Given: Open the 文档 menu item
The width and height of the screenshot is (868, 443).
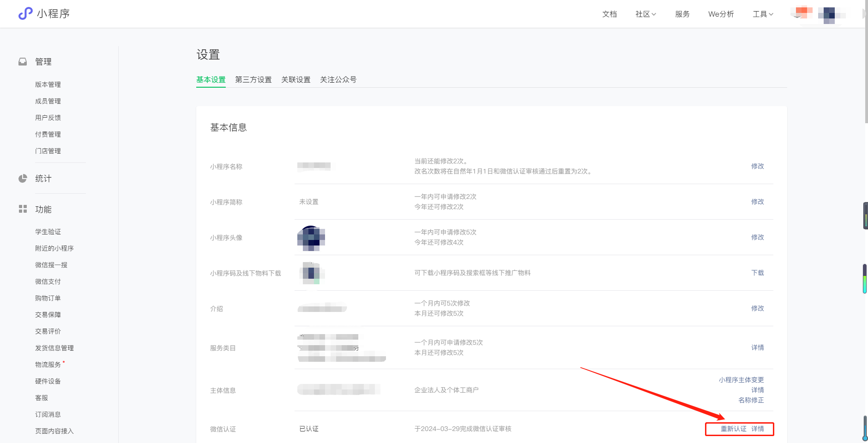Looking at the screenshot, I should click(x=609, y=14).
